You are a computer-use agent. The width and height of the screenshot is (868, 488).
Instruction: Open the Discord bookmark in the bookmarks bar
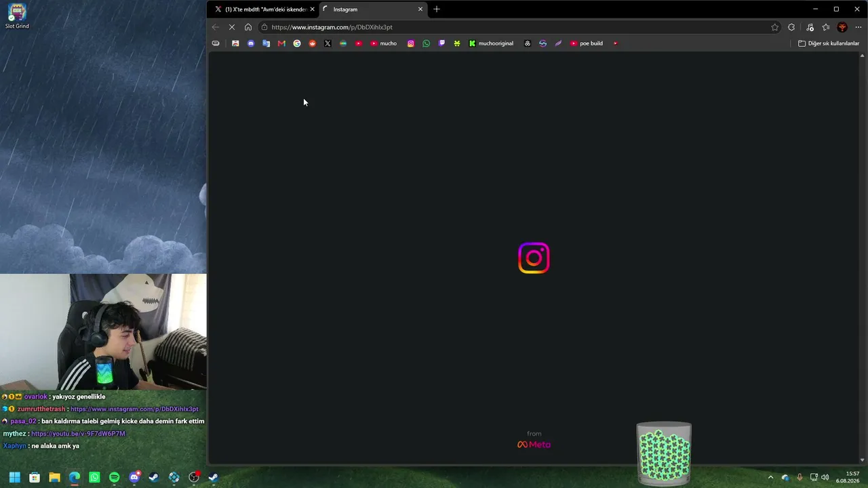coord(251,43)
